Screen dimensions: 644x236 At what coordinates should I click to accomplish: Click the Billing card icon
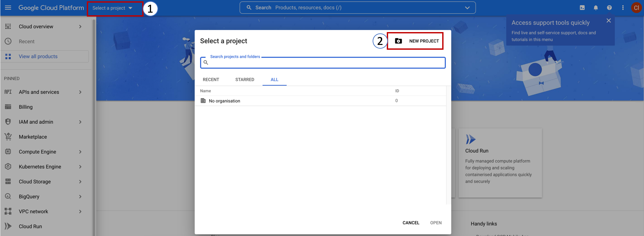click(x=8, y=107)
